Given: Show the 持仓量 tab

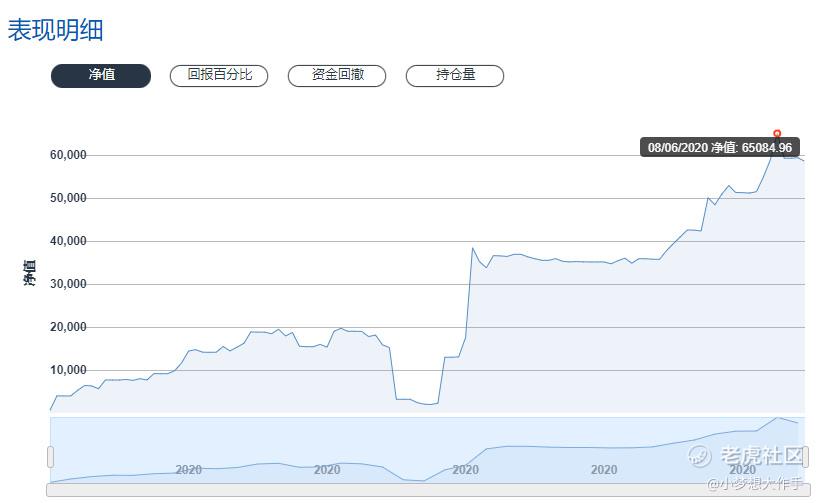Looking at the screenshot, I should coord(455,76).
